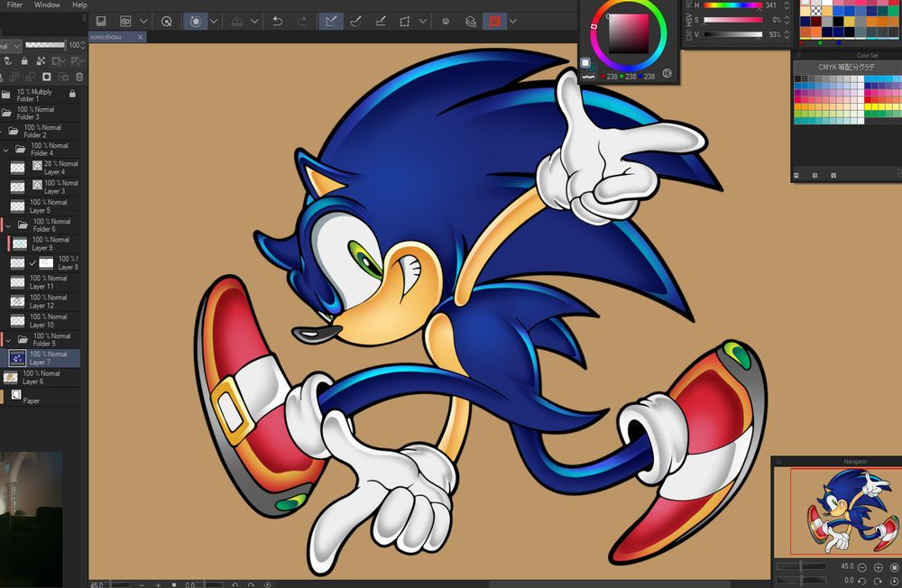Pick a shade in color wheel square
Screen dimensions: 902x588
coord(628,34)
